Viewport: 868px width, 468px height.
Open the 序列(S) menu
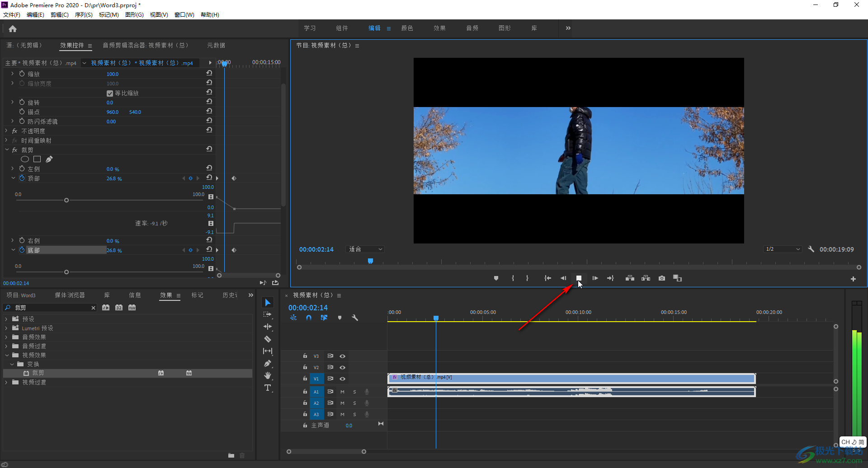(84, 15)
